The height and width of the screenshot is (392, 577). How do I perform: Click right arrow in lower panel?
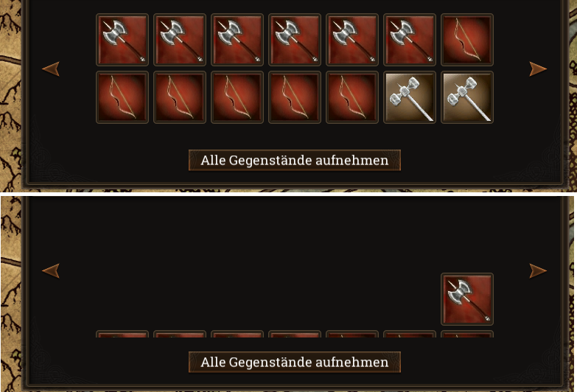[538, 270]
